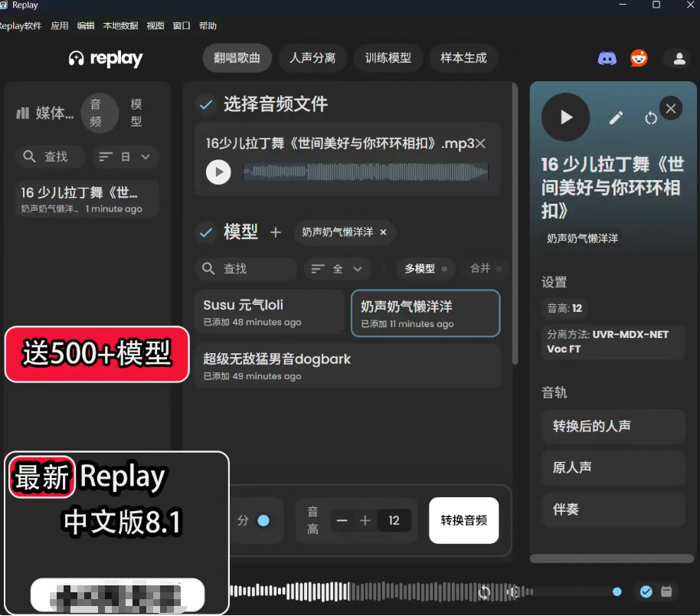Open the user account profile icon

click(x=679, y=58)
